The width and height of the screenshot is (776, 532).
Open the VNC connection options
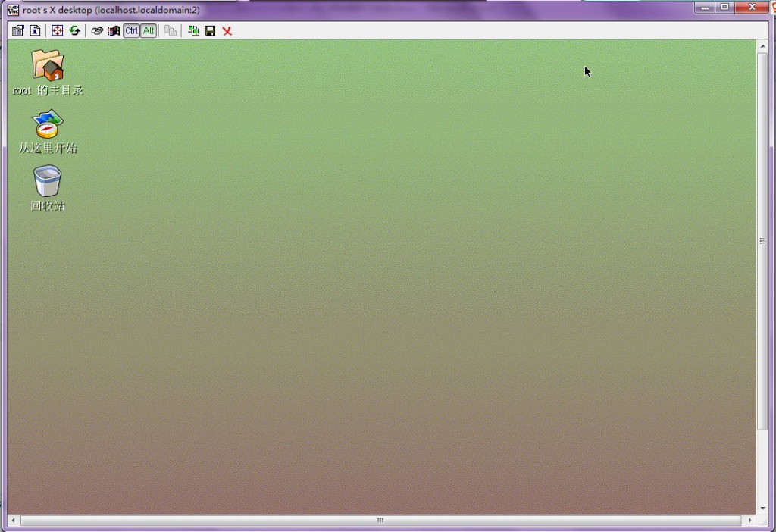point(18,30)
